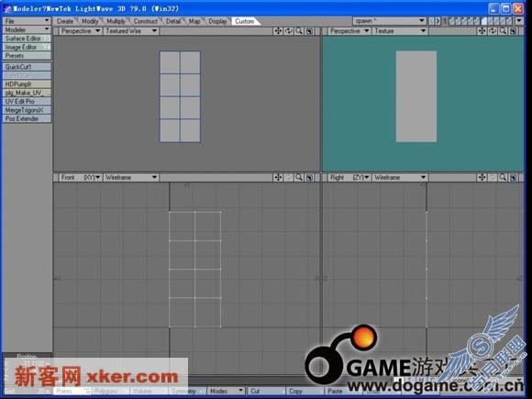The height and width of the screenshot is (399, 532).
Task: Maximize the Right viewport with corner icon
Action: (514, 177)
